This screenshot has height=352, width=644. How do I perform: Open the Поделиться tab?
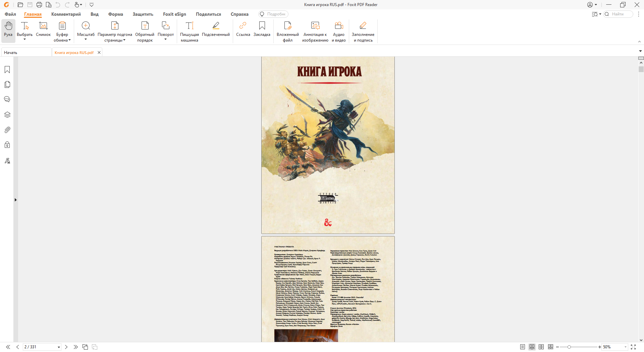coord(209,14)
